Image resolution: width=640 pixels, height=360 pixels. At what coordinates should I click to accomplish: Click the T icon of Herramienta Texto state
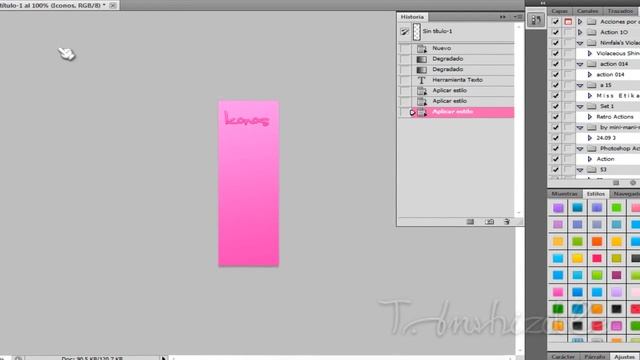[422, 80]
